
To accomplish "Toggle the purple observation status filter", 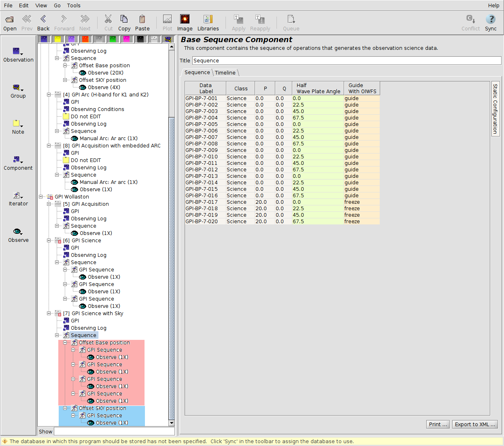I will coord(72,39).
